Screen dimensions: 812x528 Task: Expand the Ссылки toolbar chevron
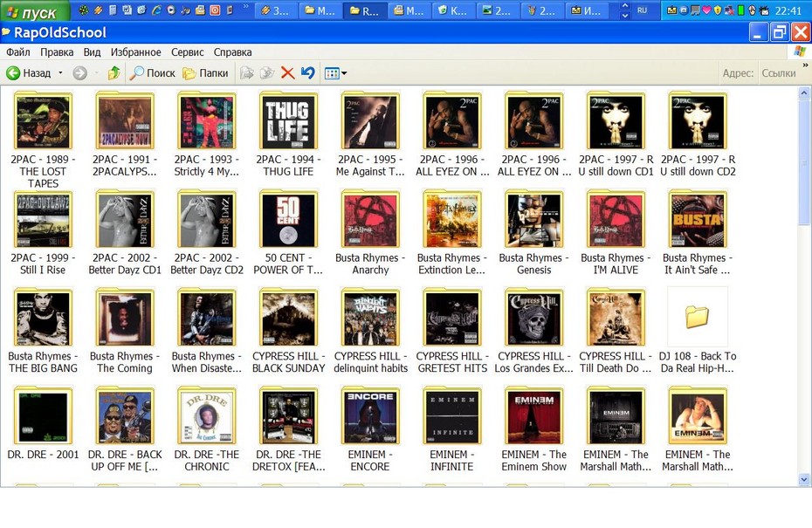pyautogui.click(x=805, y=65)
